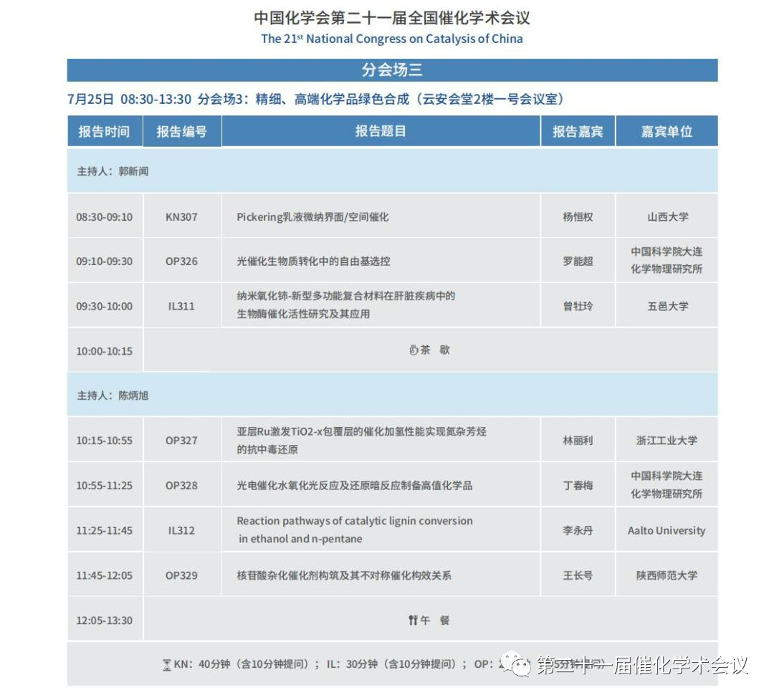
Task: Click the footer note IL：30分钟（含10分钟提问）
Action: 392,664
